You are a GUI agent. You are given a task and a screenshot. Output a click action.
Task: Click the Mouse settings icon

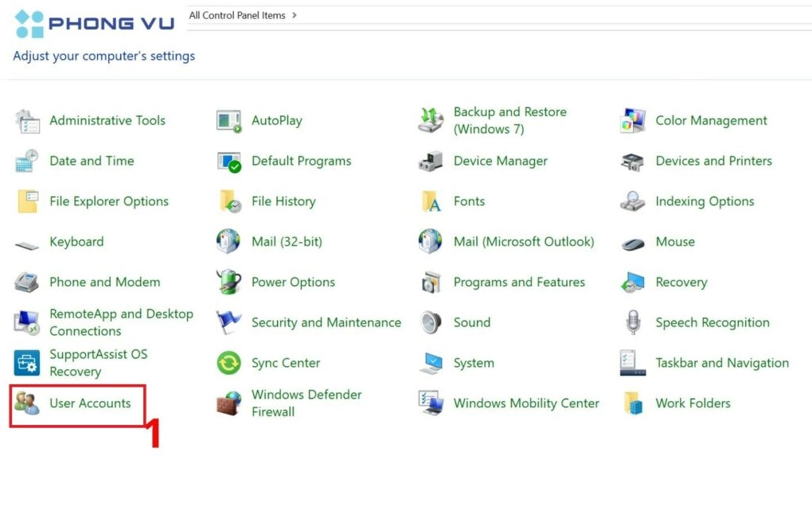pyautogui.click(x=675, y=242)
